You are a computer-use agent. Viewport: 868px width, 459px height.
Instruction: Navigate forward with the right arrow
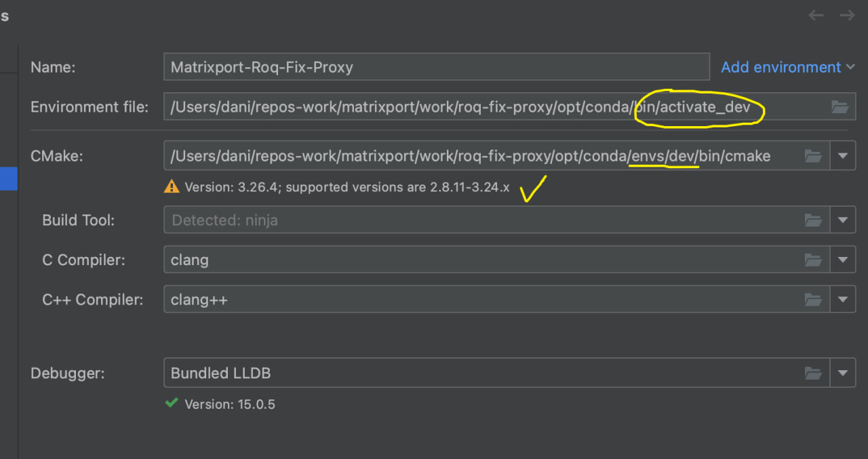847,15
